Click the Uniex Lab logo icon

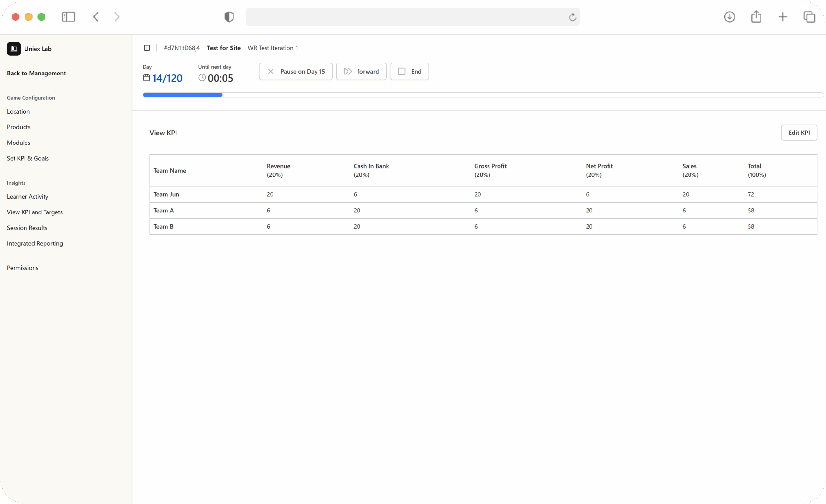tap(14, 49)
